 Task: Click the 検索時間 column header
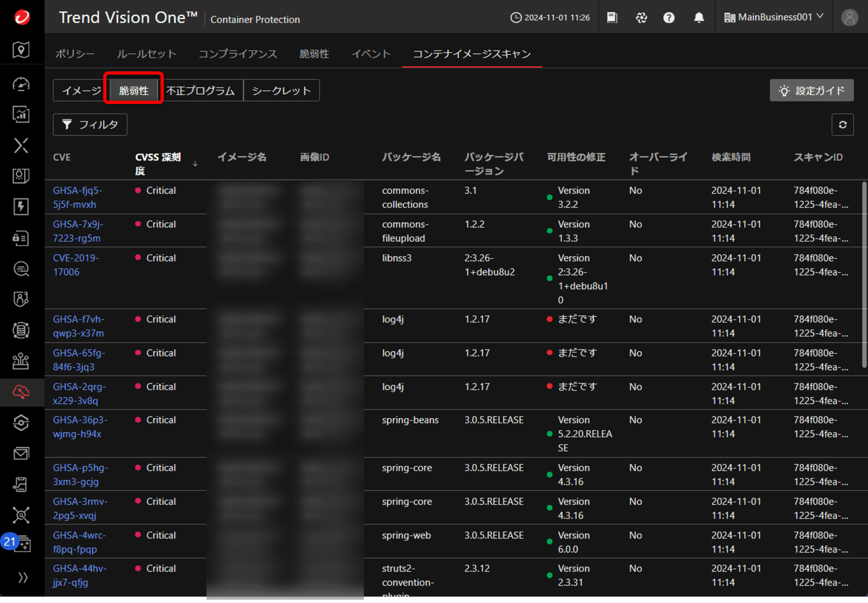point(731,157)
